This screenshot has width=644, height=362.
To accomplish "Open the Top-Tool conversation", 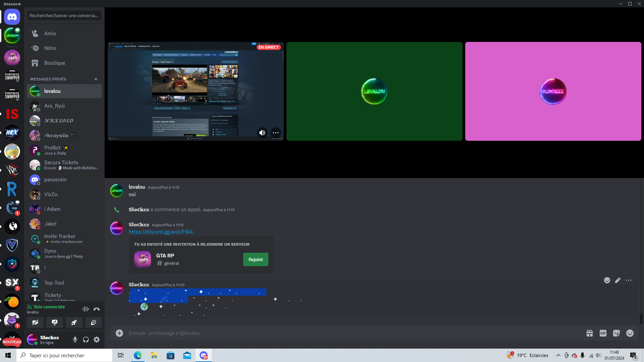I will [64, 283].
